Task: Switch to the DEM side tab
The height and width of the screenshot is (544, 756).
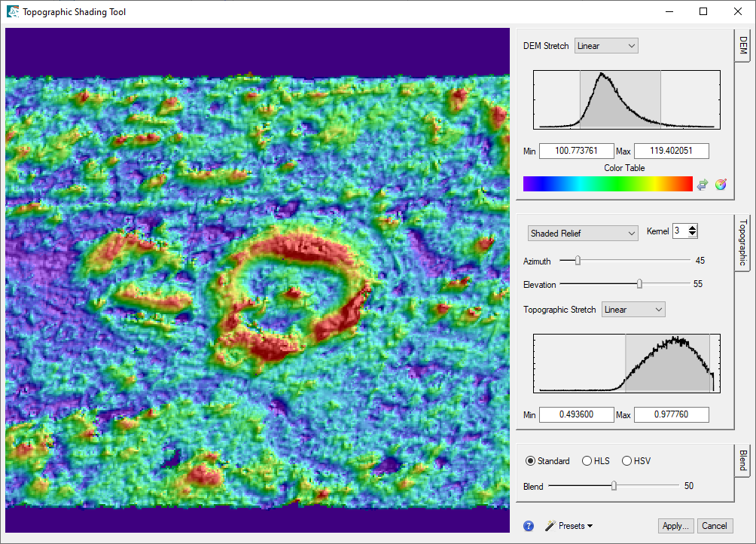Action: coord(742,45)
